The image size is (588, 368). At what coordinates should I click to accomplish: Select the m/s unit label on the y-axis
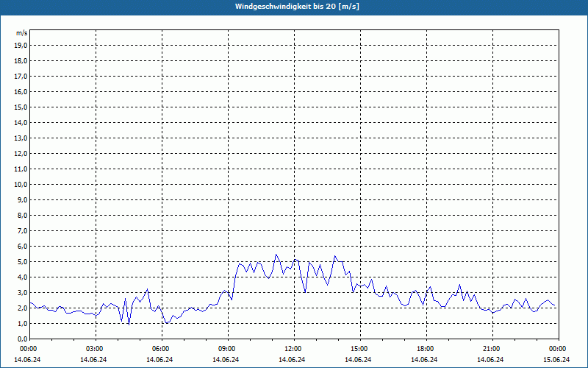coord(22,33)
